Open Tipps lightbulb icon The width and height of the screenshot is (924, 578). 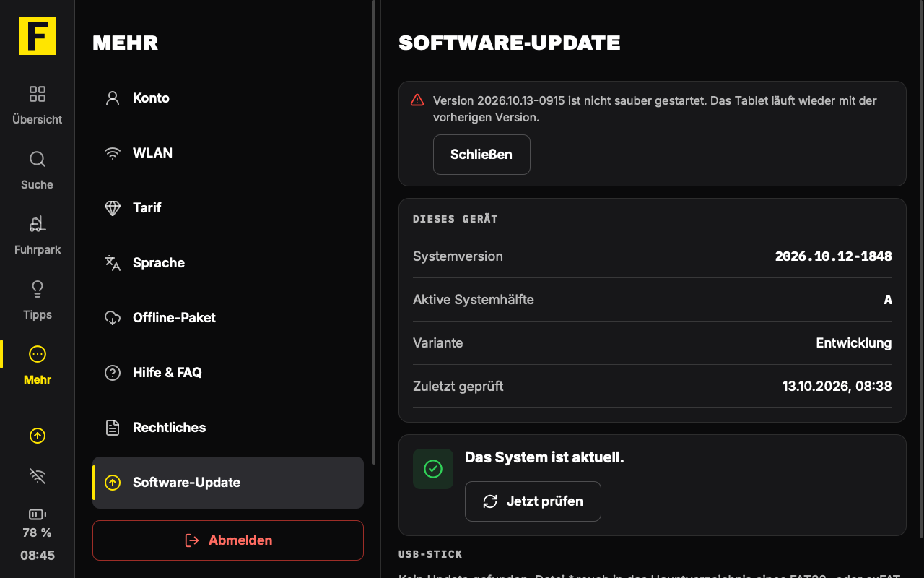click(x=38, y=289)
